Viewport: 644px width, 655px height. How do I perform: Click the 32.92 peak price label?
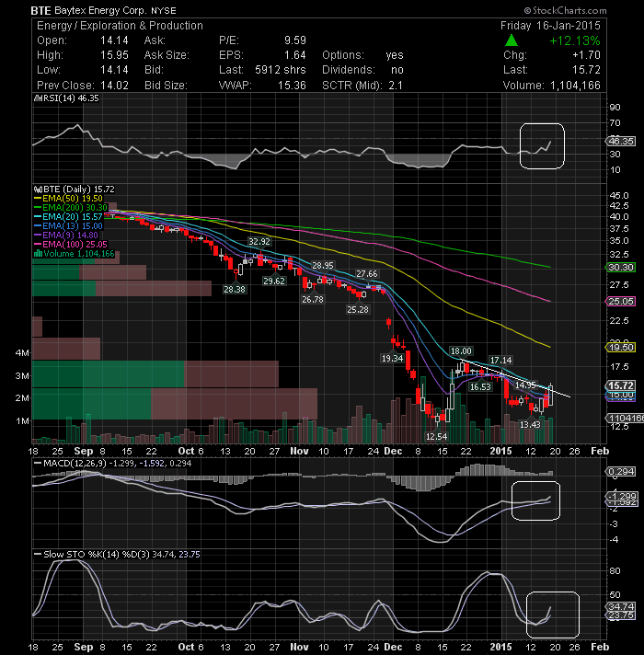coord(259,241)
